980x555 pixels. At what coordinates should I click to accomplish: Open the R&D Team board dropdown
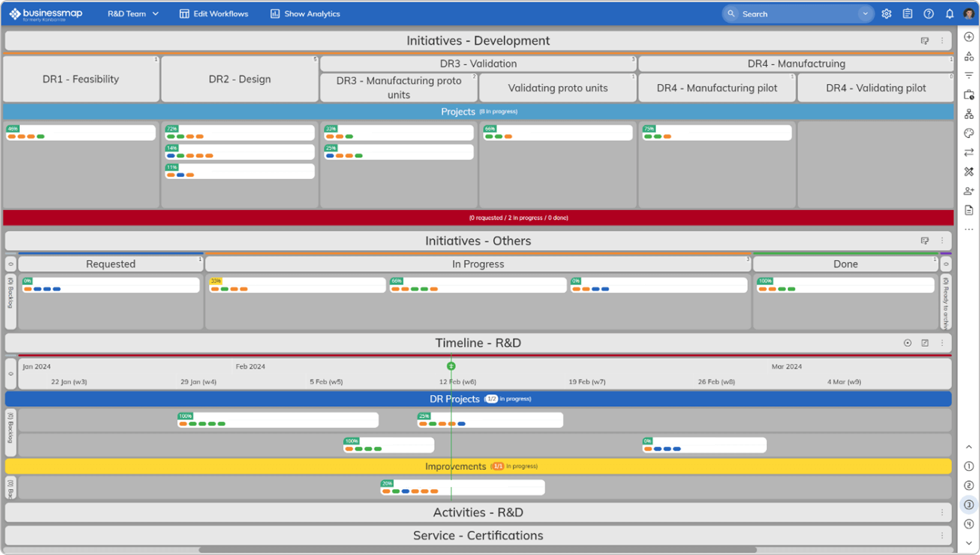pos(133,13)
